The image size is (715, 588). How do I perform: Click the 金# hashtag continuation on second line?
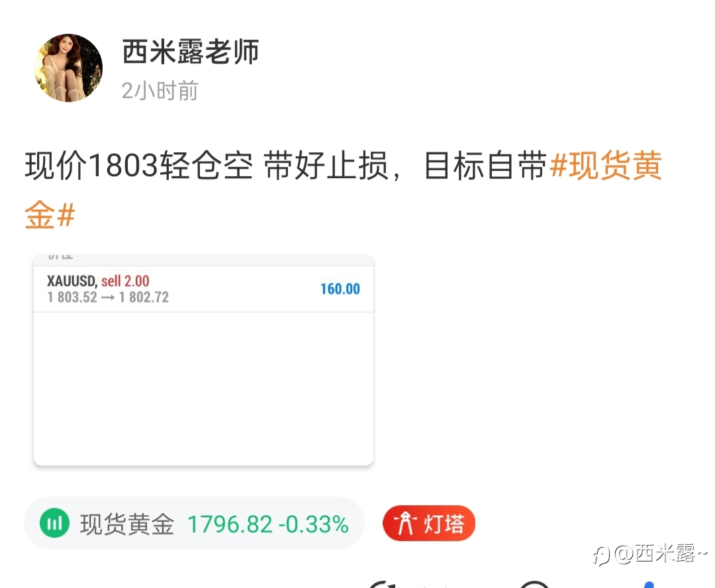pyautogui.click(x=50, y=215)
